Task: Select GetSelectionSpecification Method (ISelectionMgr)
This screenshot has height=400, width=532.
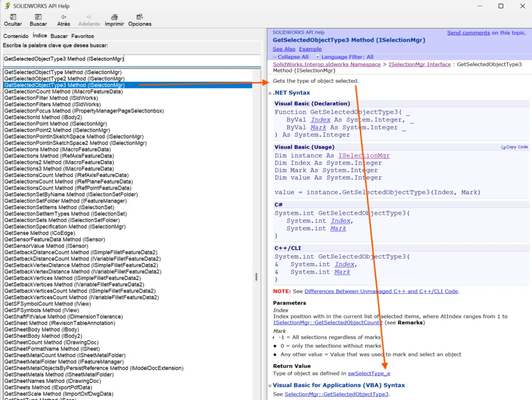Action: (65, 227)
